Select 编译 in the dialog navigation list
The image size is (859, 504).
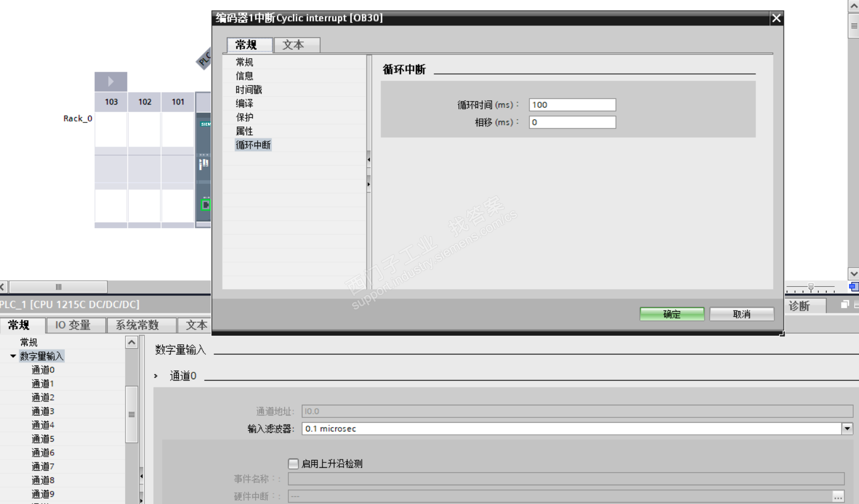[244, 104]
